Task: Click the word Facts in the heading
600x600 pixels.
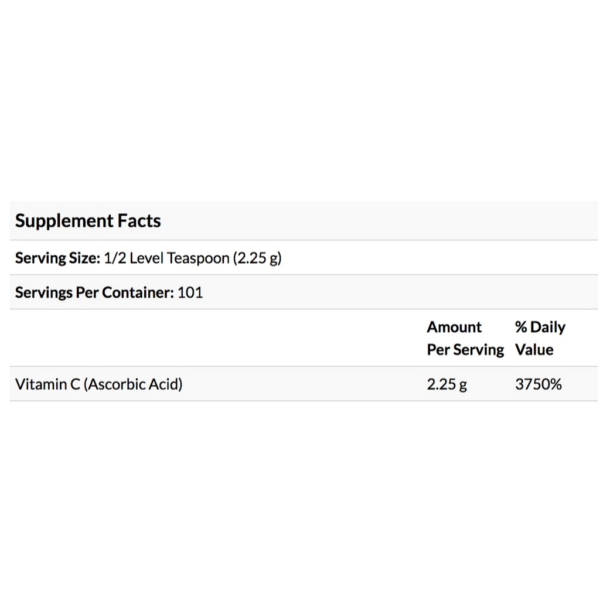Action: pos(139,221)
